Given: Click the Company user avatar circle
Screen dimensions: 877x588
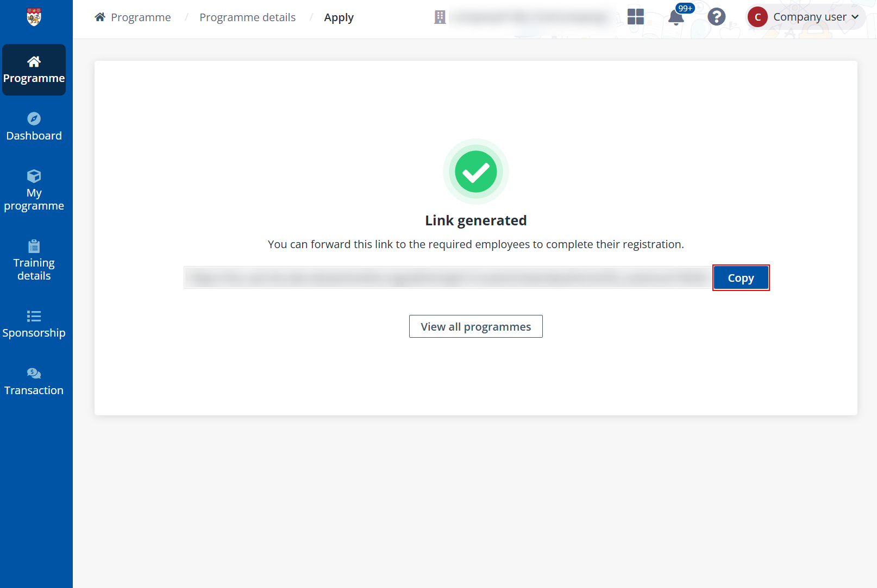Looking at the screenshot, I should pos(757,17).
